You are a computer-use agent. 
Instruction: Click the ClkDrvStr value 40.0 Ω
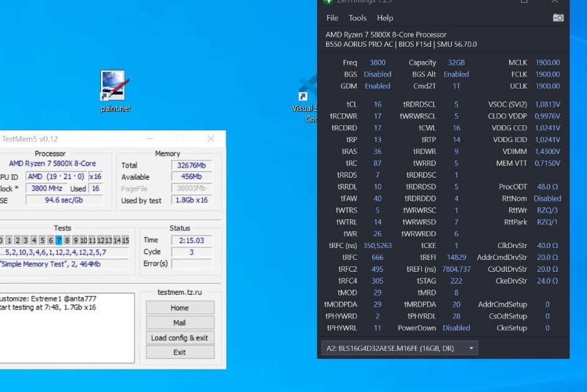547,246
